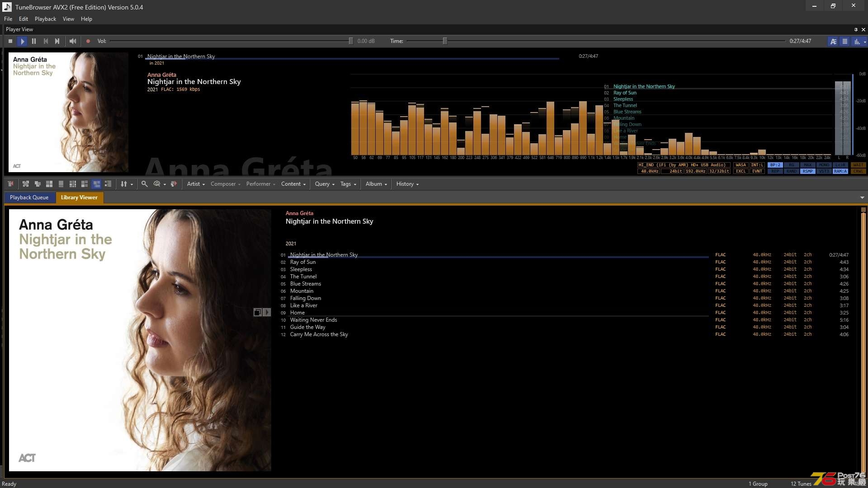Click the Anna Gréta artist link in Library Viewer
The height and width of the screenshot is (488, 868).
[299, 213]
